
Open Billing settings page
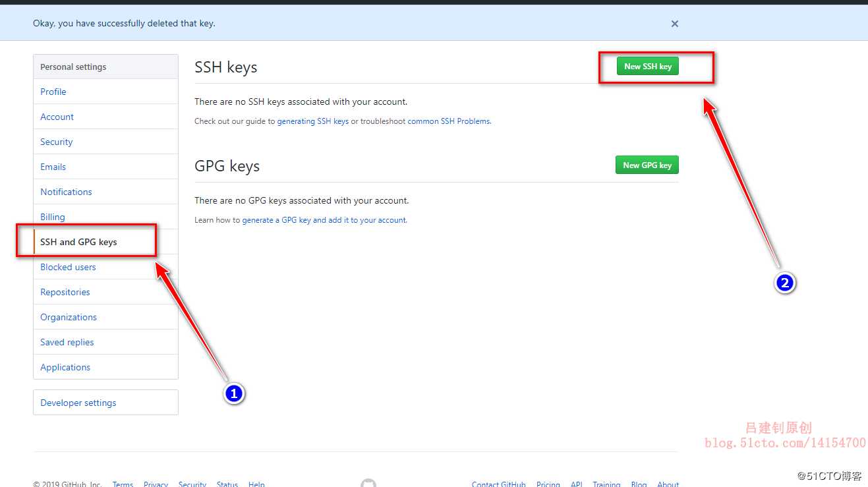(x=105, y=217)
